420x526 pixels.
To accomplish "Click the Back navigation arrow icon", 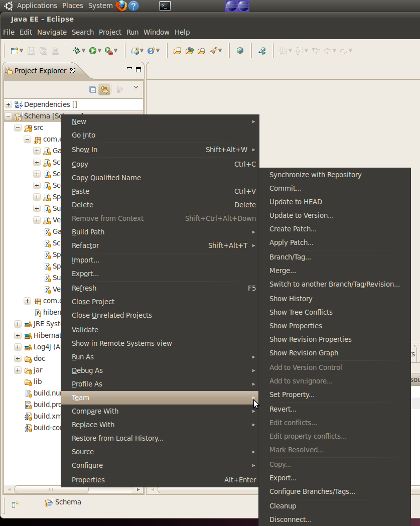I will coord(328,51).
